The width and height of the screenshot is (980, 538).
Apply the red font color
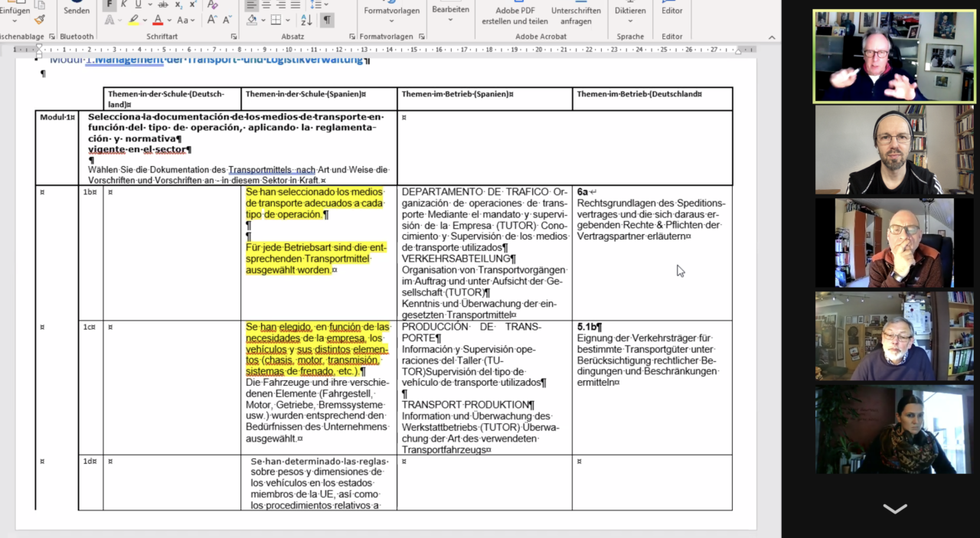point(158,20)
